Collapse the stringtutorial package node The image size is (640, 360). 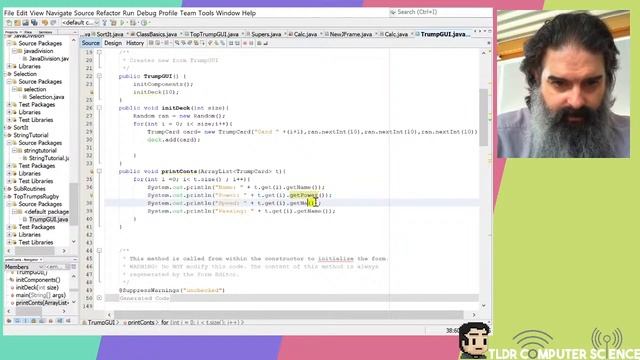tap(14, 150)
